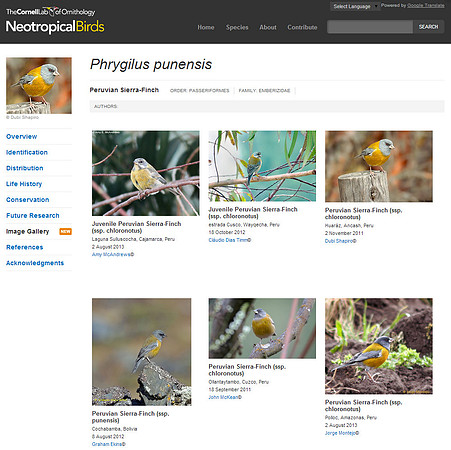
Task: Go to the References section
Action: point(25,247)
